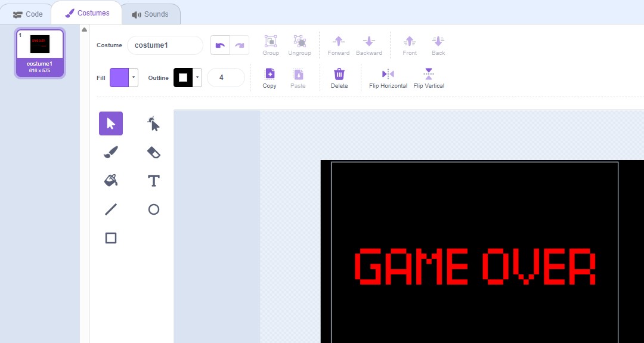The height and width of the screenshot is (343, 644).
Task: Flip the costume horizontally
Action: tap(388, 78)
